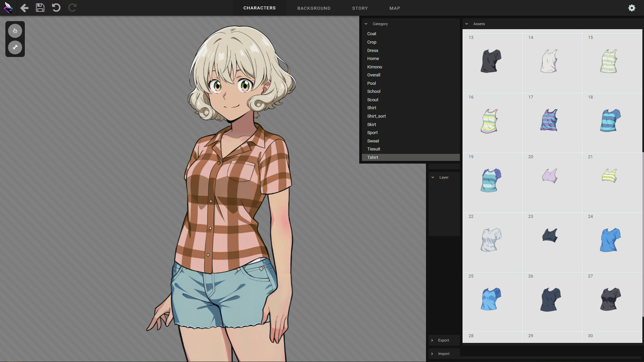Select the hand pan tool
This screenshot has height=362, width=644.
[x=15, y=31]
